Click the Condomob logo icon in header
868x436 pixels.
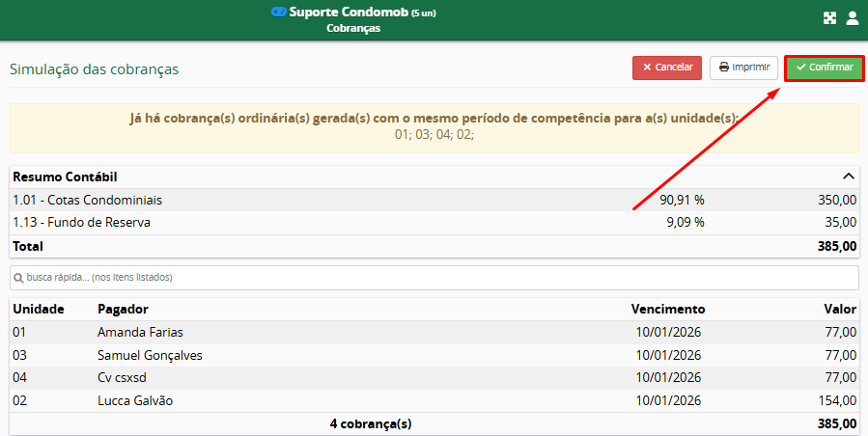tap(279, 13)
